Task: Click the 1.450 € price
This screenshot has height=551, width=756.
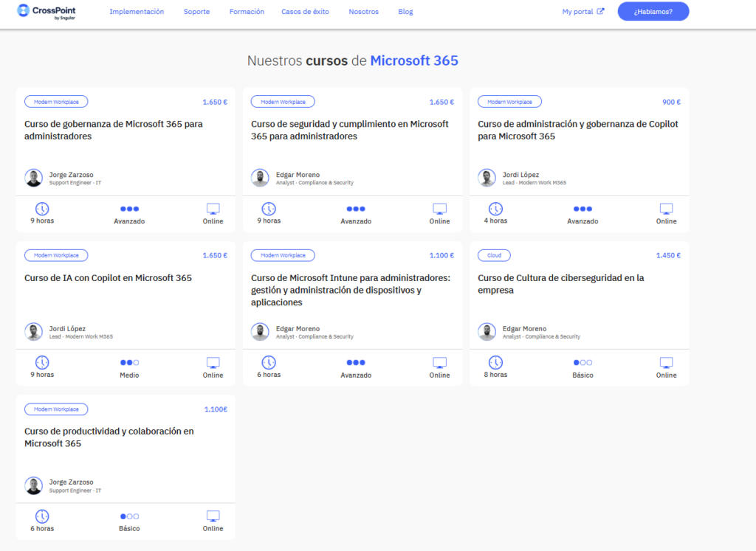Action: (x=668, y=255)
